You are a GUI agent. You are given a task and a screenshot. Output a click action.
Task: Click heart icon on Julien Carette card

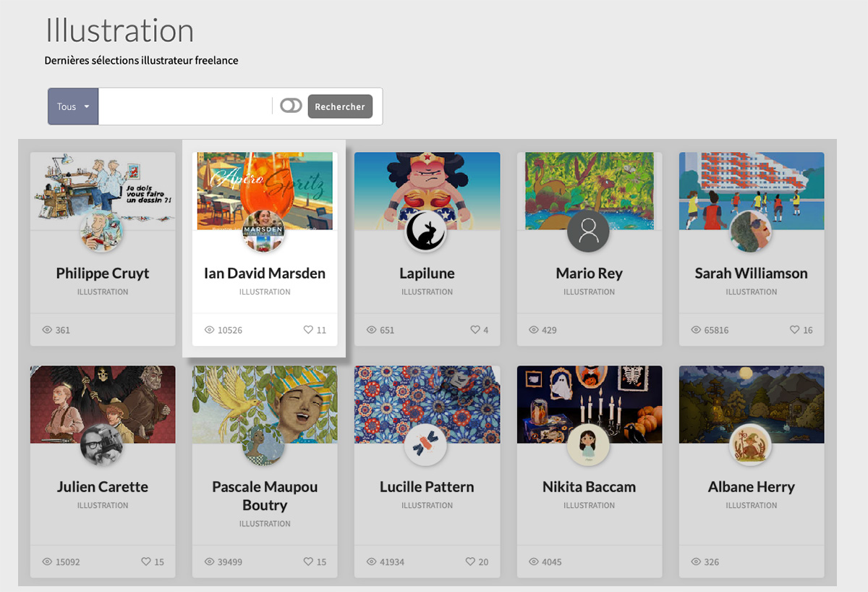click(145, 562)
